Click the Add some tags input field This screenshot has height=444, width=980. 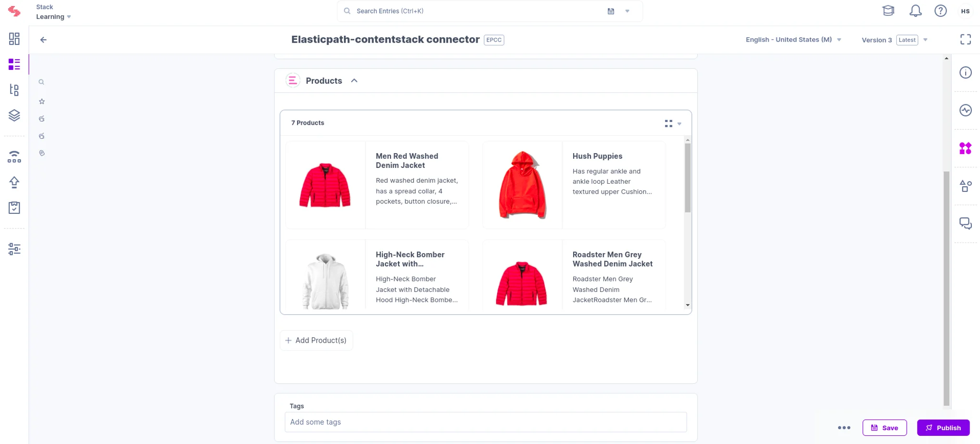click(x=486, y=422)
